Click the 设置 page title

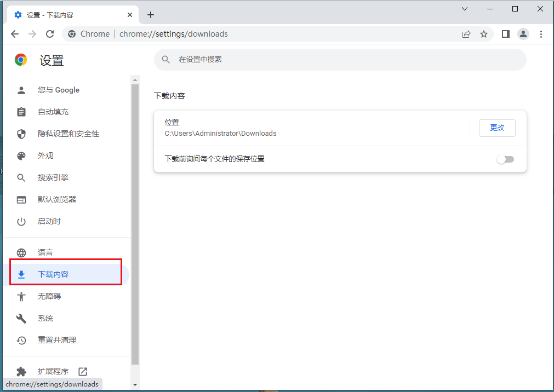pos(52,60)
